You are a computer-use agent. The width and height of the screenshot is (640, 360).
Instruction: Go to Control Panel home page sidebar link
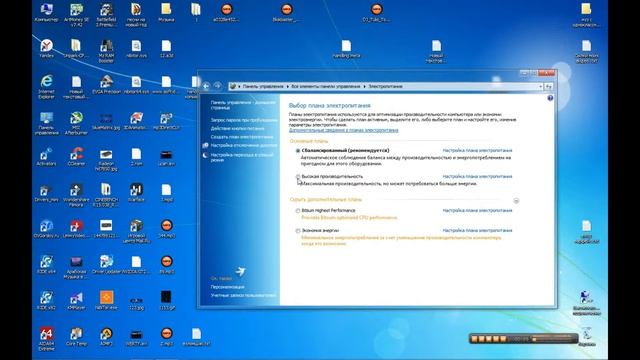(243, 105)
